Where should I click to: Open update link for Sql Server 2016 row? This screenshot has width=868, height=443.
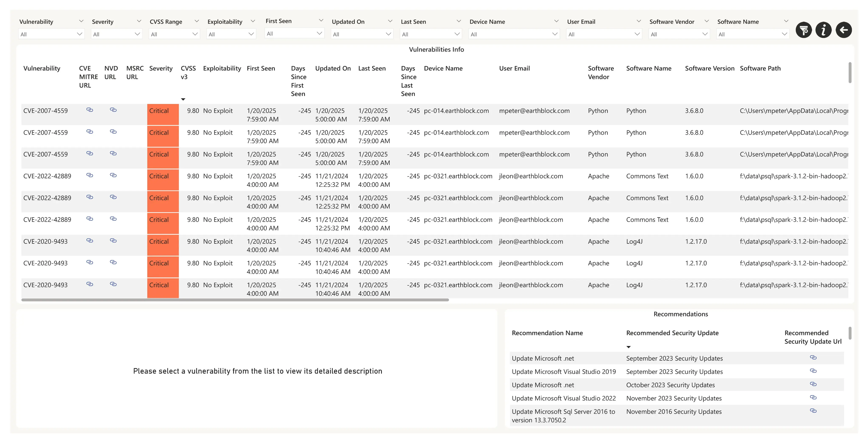tap(813, 411)
